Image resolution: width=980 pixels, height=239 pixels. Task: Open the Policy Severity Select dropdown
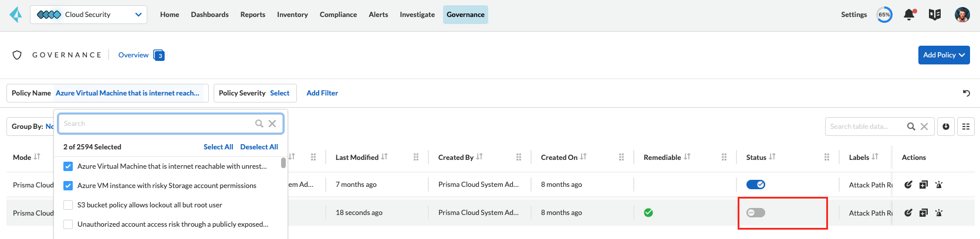pos(279,93)
